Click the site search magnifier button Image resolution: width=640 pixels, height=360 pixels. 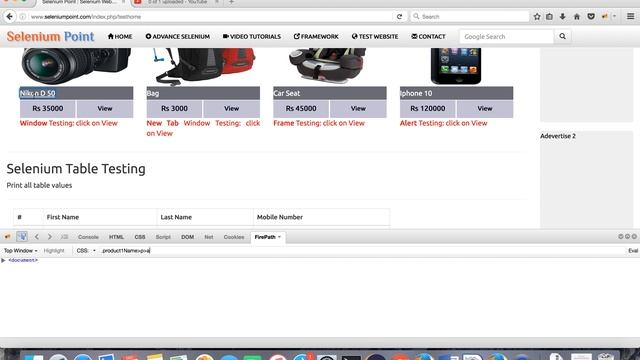click(x=562, y=36)
